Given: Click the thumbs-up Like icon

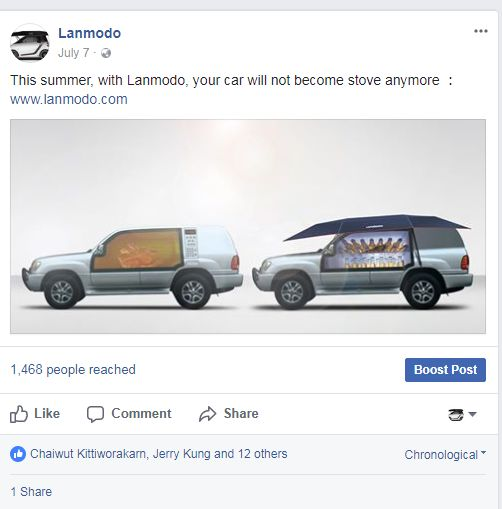Looking at the screenshot, I should 19,414.
